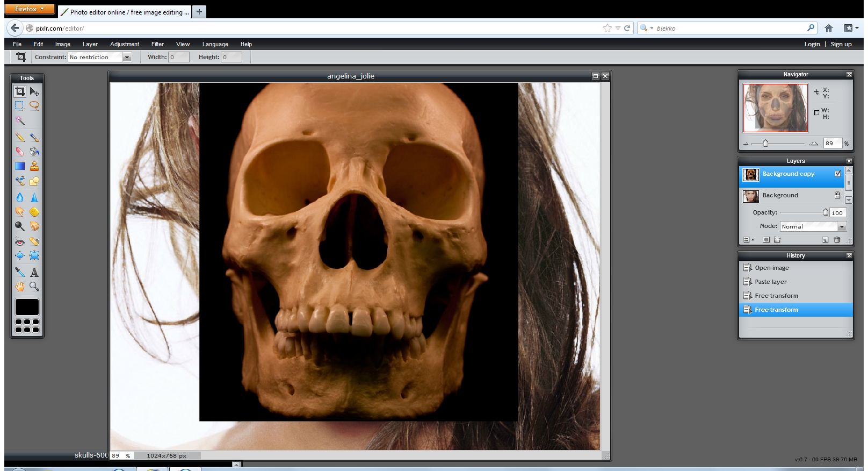Open the Language menu
Viewport: 868px width, 471px height.
pyautogui.click(x=215, y=44)
